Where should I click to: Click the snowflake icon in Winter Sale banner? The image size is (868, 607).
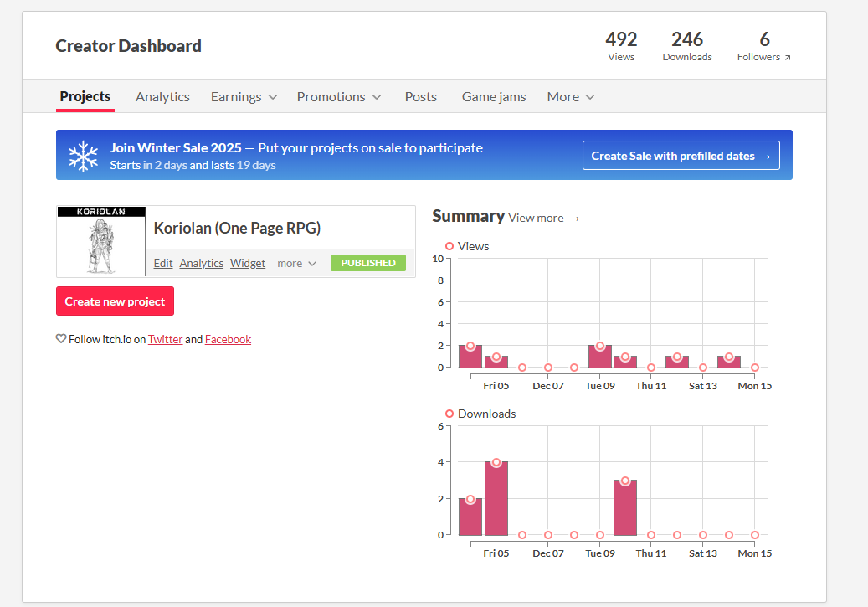pos(83,156)
